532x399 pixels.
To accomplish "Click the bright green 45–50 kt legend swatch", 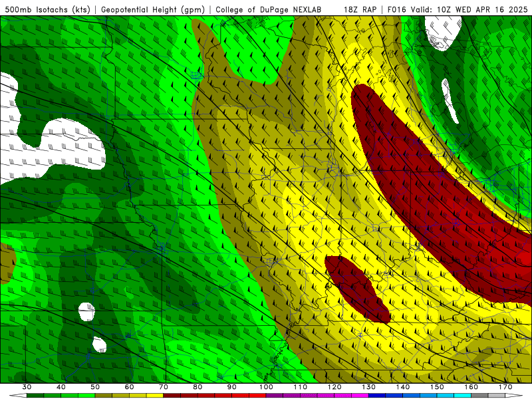I will tap(86, 396).
